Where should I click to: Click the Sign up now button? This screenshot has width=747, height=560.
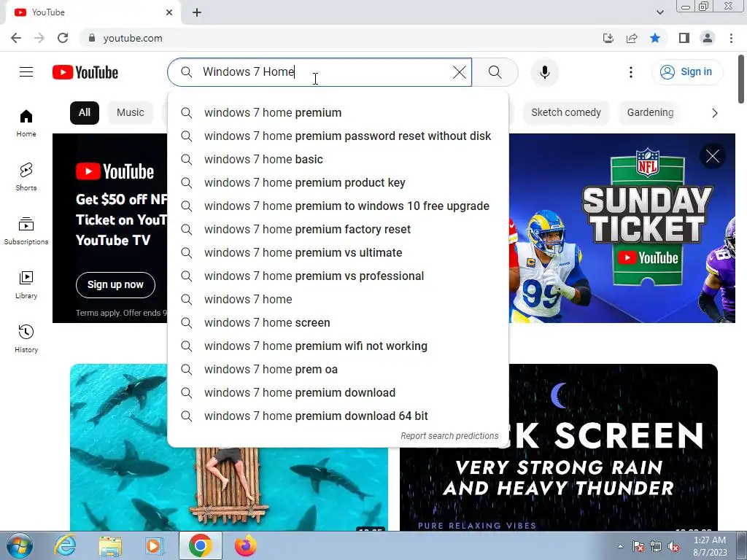(115, 285)
